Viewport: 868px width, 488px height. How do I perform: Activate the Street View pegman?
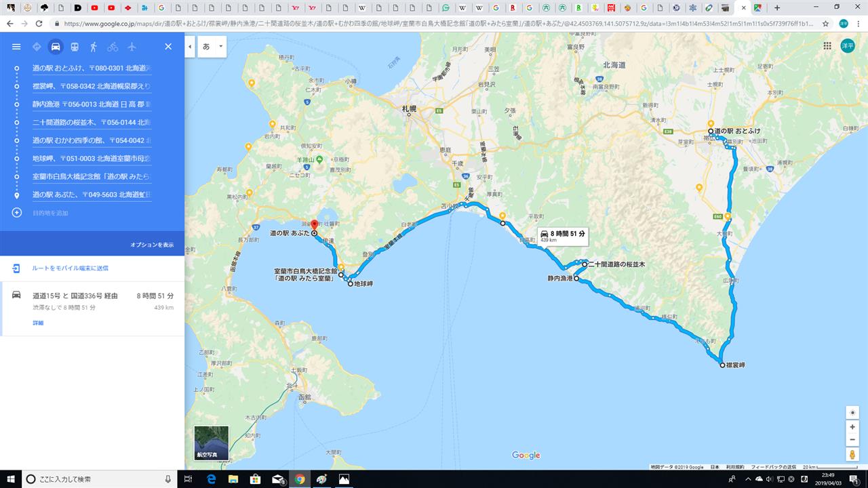[x=852, y=455]
